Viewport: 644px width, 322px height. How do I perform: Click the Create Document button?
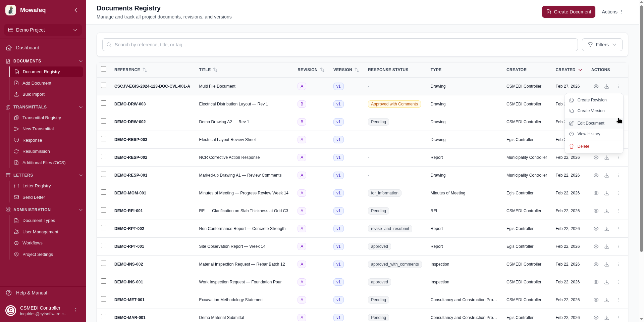tap(568, 12)
